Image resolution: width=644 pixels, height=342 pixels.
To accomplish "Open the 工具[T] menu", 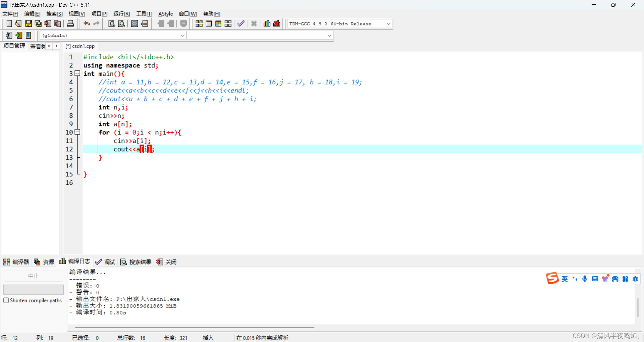I will coord(144,14).
